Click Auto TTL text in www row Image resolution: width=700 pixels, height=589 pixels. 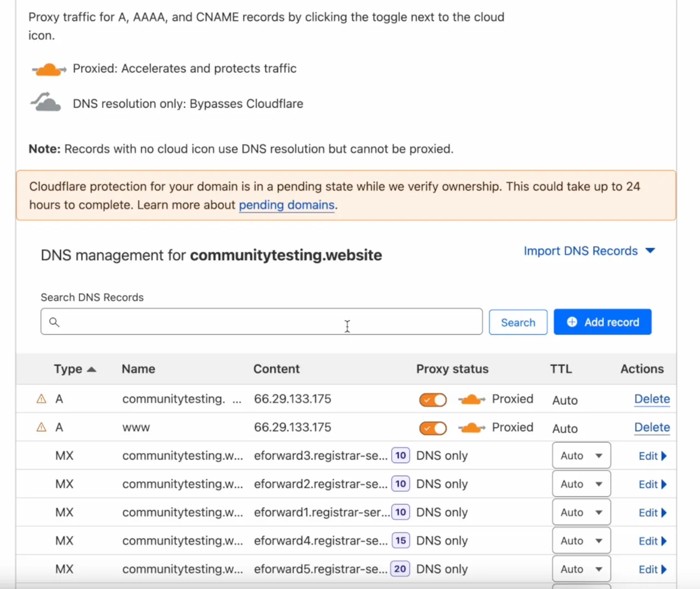click(565, 429)
